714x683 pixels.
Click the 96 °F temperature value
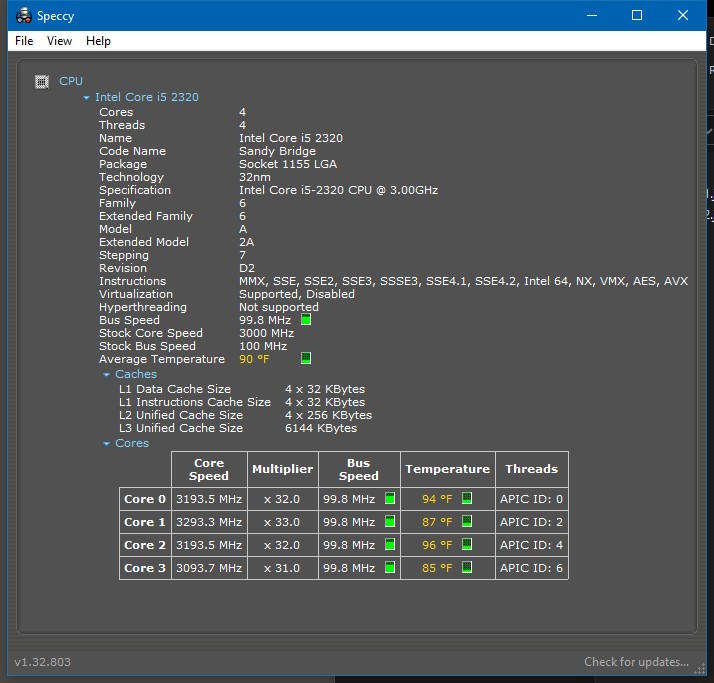pos(437,545)
